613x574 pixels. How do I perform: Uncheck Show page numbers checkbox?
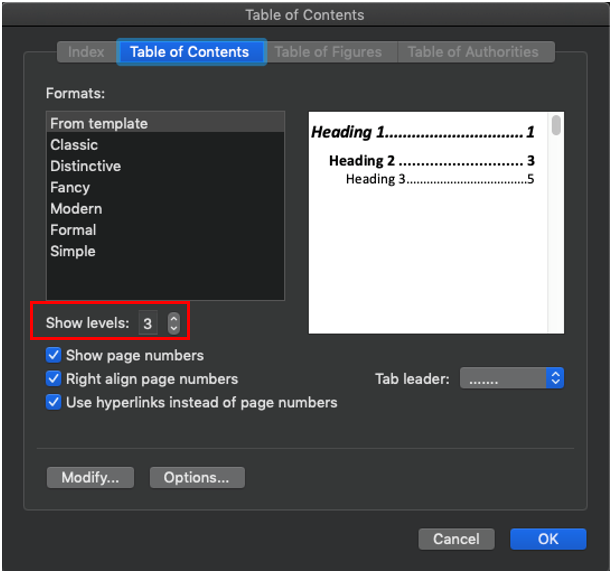click(53, 355)
